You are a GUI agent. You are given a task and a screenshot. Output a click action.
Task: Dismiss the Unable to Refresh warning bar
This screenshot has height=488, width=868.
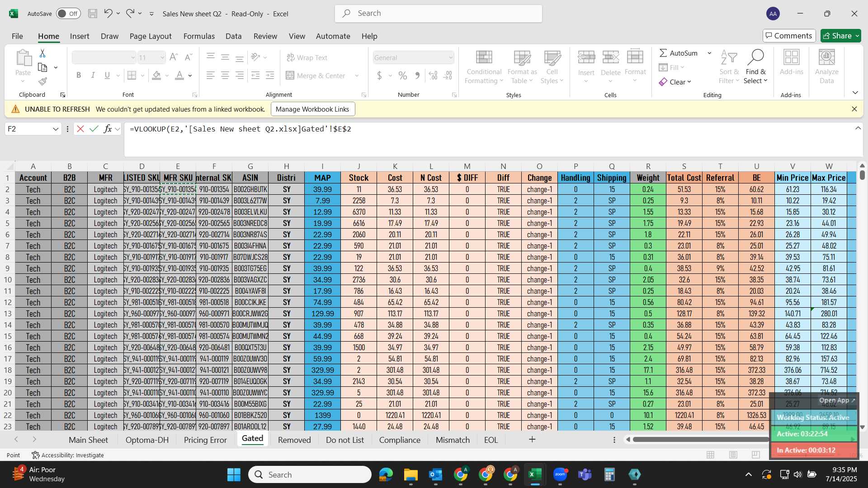[854, 109]
